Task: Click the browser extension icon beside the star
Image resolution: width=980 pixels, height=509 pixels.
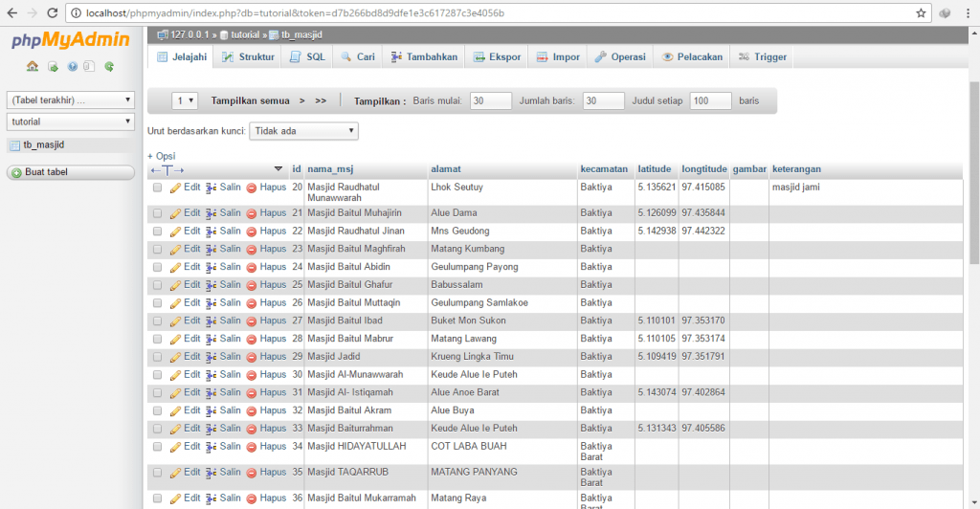Action: pyautogui.click(x=945, y=13)
